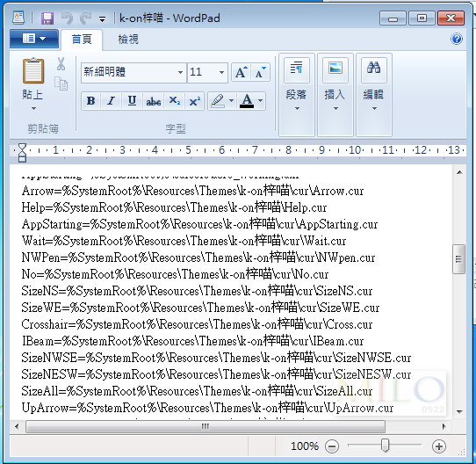
Task: Click the line starting with SizeNESW=%SystemRoot%
Action: [216, 374]
